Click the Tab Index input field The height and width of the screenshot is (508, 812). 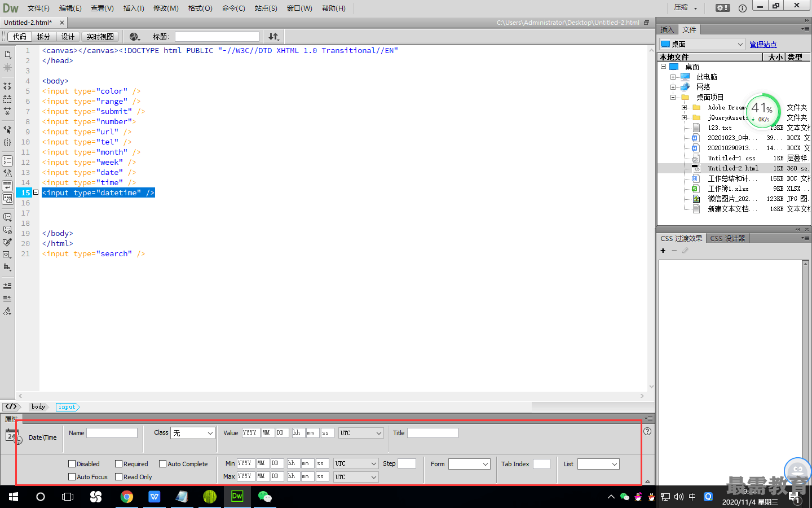541,464
